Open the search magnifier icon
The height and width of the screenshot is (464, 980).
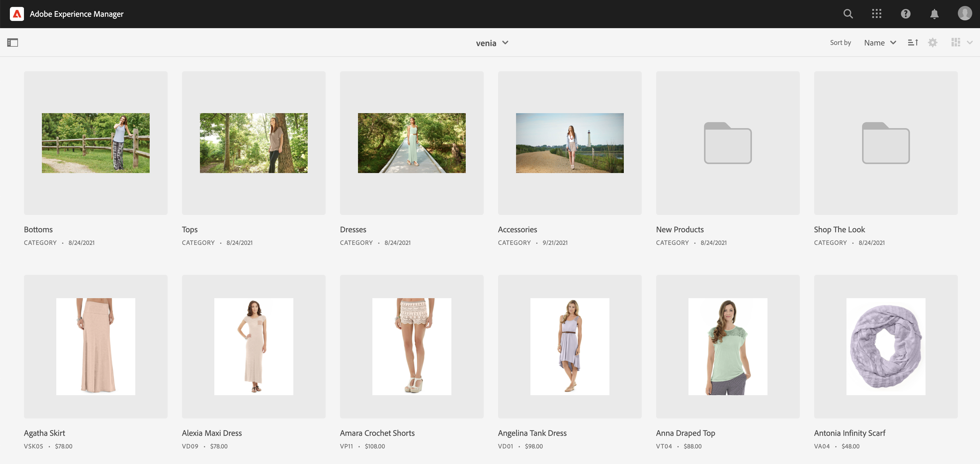848,14
